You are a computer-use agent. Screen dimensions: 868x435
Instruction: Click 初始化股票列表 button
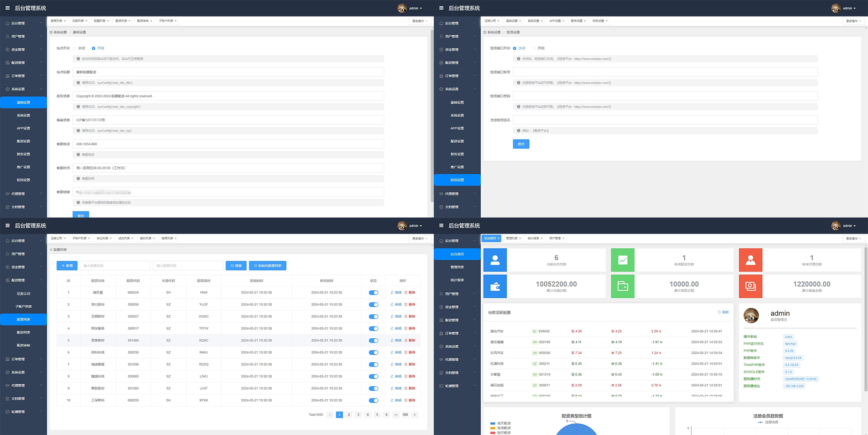(268, 266)
